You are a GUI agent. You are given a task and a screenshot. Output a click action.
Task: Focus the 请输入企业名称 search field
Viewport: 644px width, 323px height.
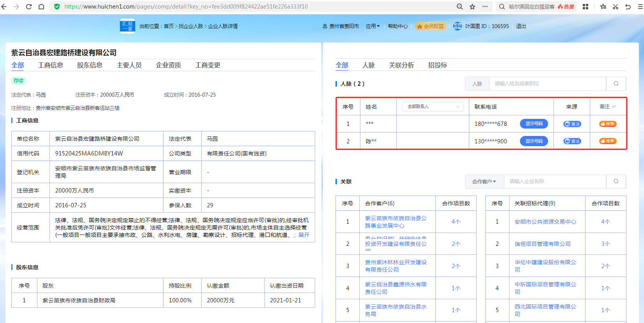click(x=555, y=181)
